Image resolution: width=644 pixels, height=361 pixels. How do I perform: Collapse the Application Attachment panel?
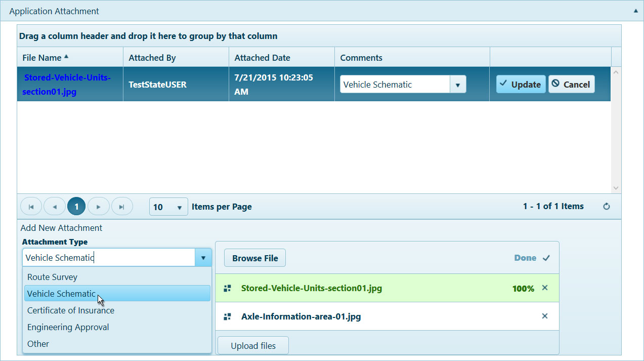click(x=635, y=11)
